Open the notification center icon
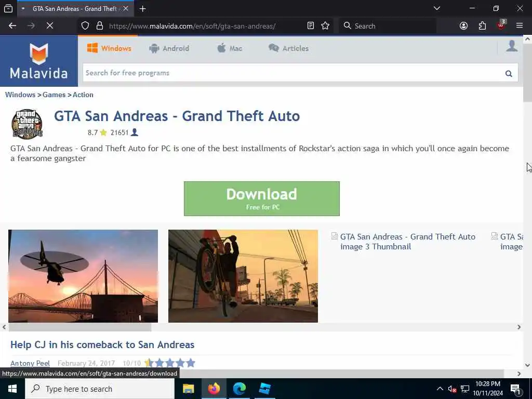Viewport: 532px width, 399px height. click(516, 389)
